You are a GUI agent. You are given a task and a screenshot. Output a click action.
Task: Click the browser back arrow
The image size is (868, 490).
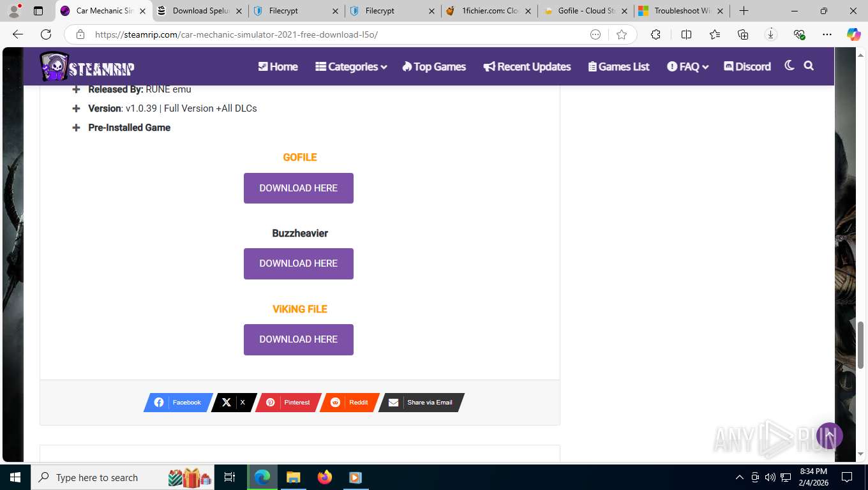tap(18, 34)
